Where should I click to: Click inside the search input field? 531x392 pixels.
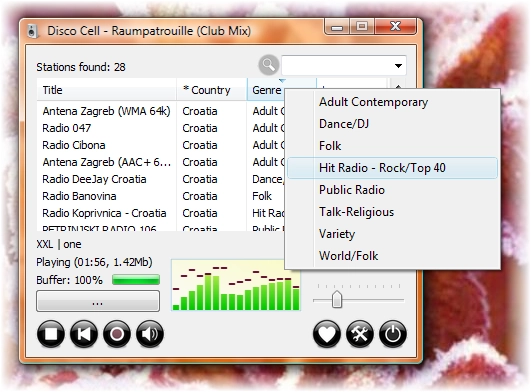pos(337,66)
